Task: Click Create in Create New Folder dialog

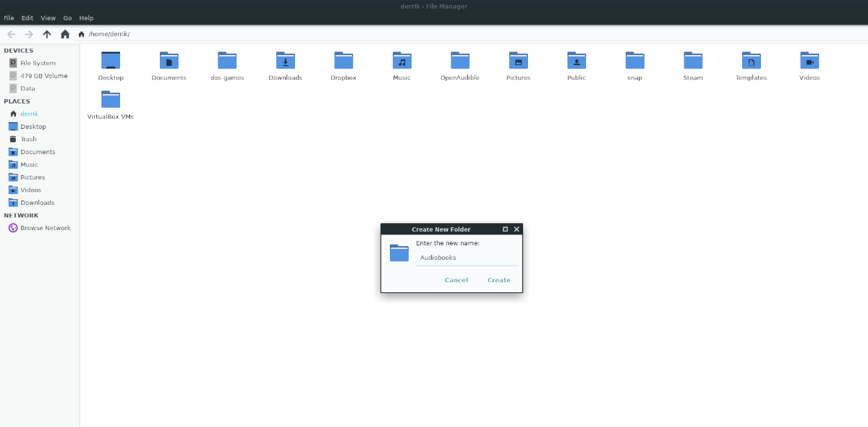Action: point(499,280)
